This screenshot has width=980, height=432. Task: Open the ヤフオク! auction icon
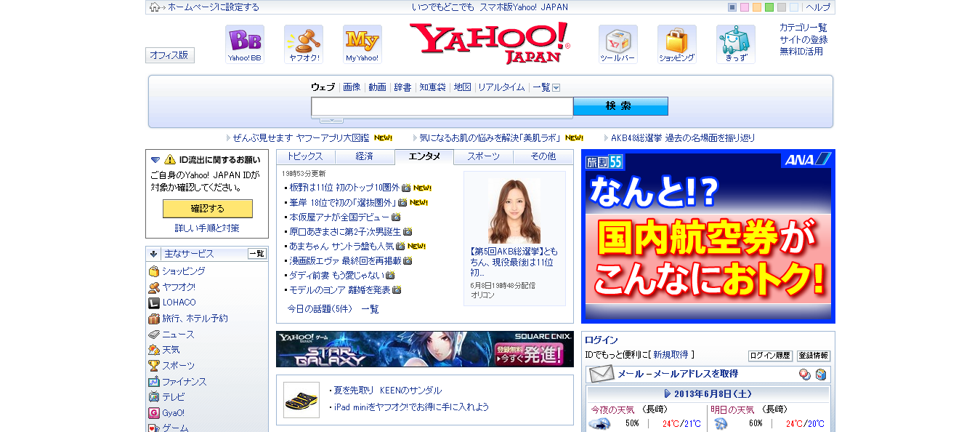(304, 44)
